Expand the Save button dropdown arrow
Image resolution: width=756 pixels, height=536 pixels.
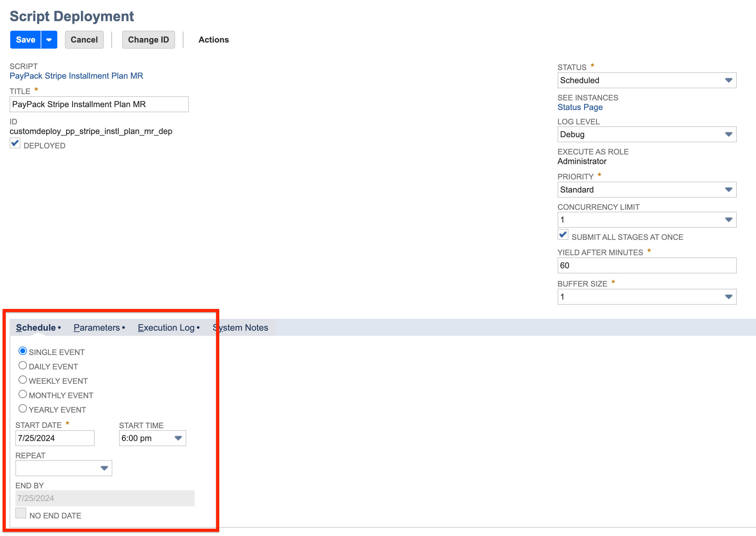49,40
